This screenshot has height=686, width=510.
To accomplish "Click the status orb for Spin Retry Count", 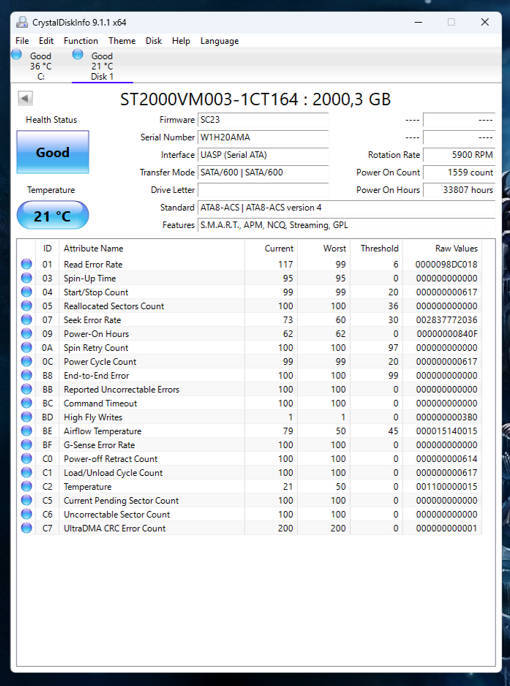I will pos(27,347).
